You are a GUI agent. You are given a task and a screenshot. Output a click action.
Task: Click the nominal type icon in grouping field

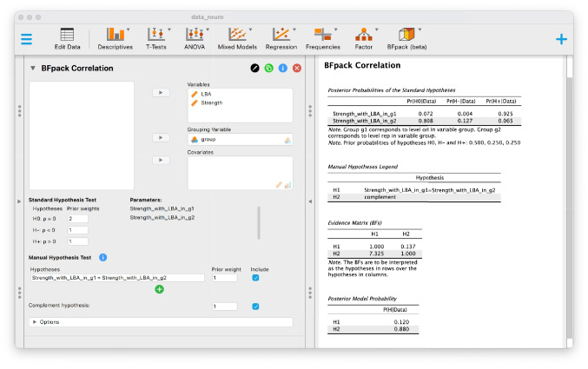click(x=287, y=141)
